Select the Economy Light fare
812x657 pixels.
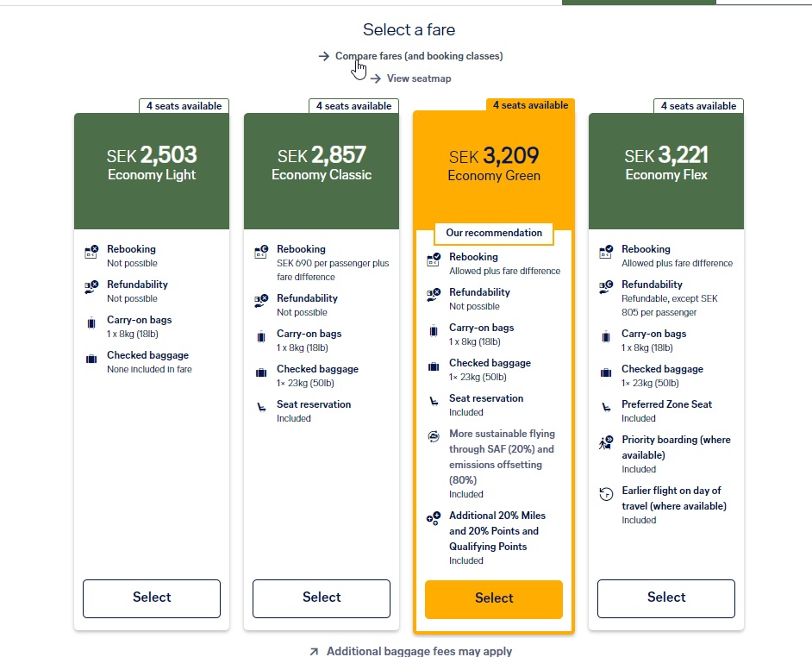click(x=152, y=598)
